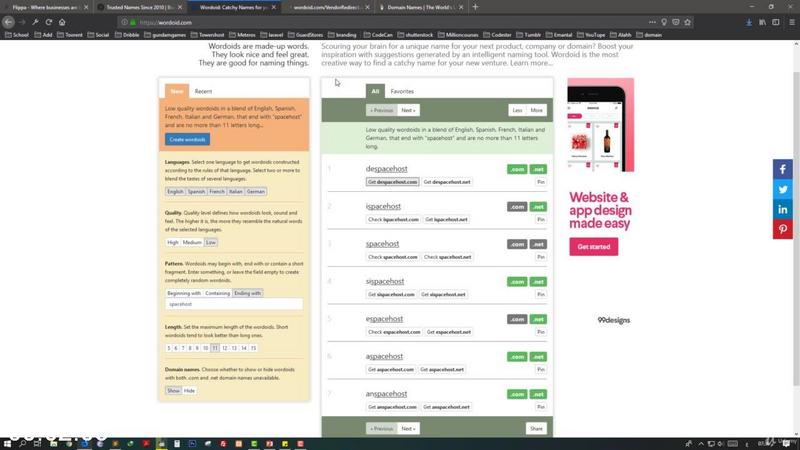
Task: Toggle the German language option
Action: point(256,192)
